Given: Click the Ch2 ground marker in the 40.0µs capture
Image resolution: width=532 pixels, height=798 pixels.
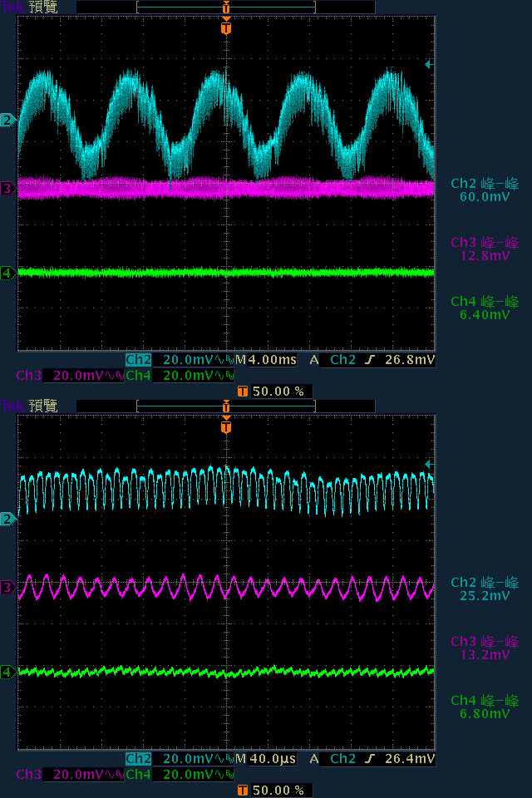Looking at the screenshot, I should pos(7,519).
